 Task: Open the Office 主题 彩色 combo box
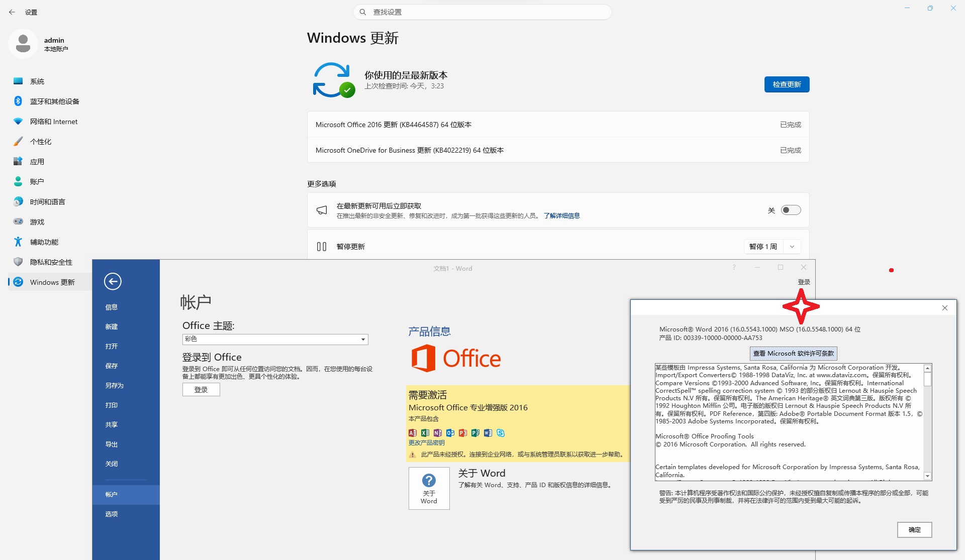(275, 340)
